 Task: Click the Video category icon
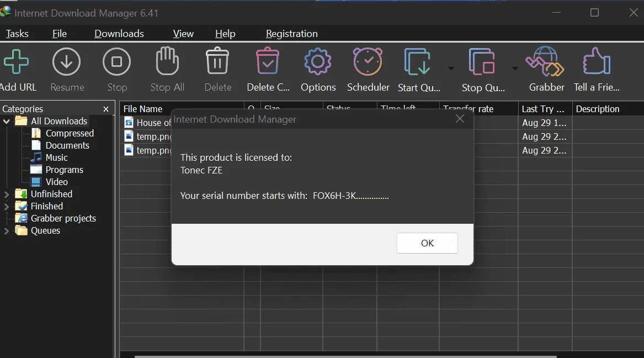[x=36, y=182]
